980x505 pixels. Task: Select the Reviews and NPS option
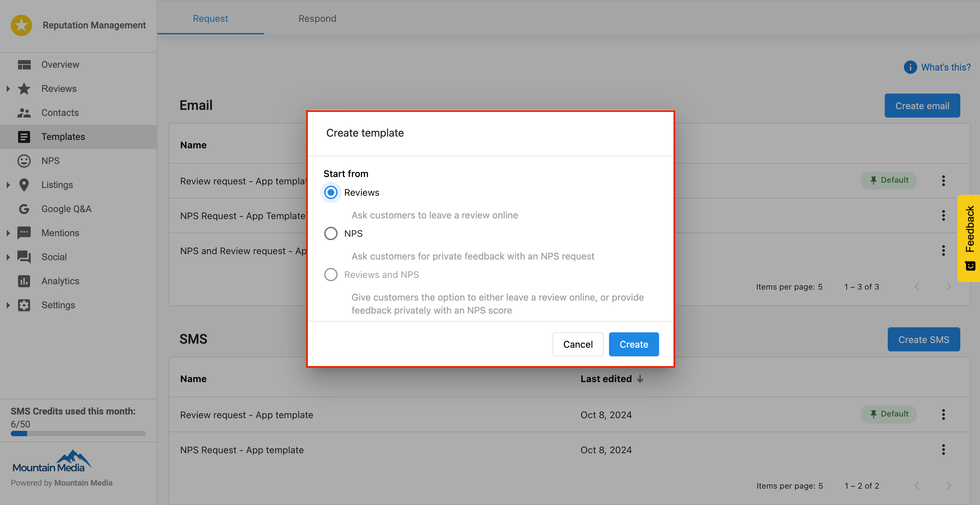click(331, 274)
